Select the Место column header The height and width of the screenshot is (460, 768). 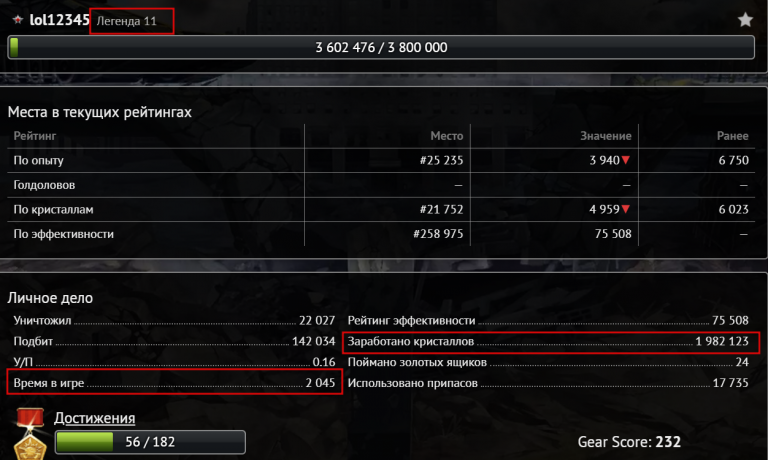447,136
